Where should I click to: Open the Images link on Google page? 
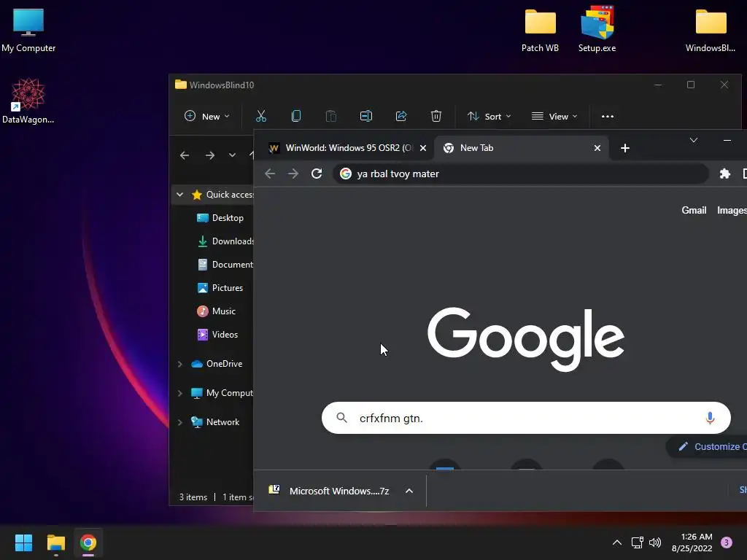pyautogui.click(x=732, y=210)
